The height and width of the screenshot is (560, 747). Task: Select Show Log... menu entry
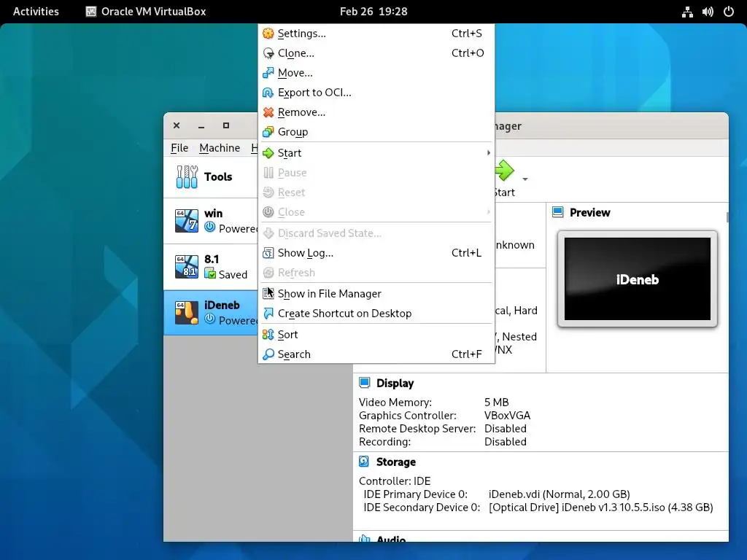tap(376, 253)
